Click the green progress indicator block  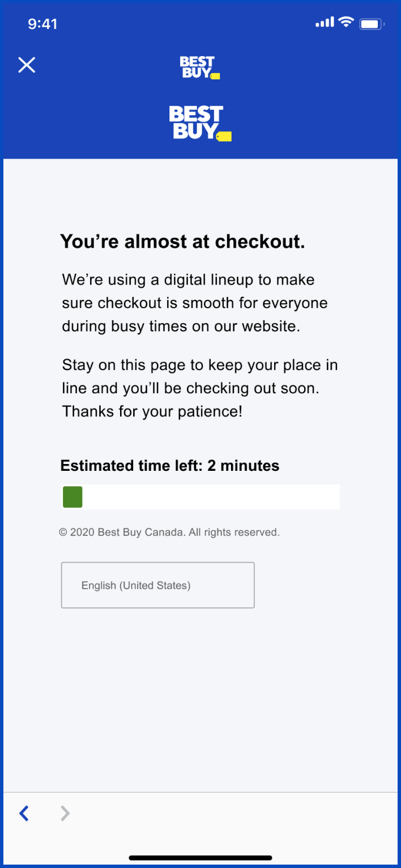pos(72,497)
